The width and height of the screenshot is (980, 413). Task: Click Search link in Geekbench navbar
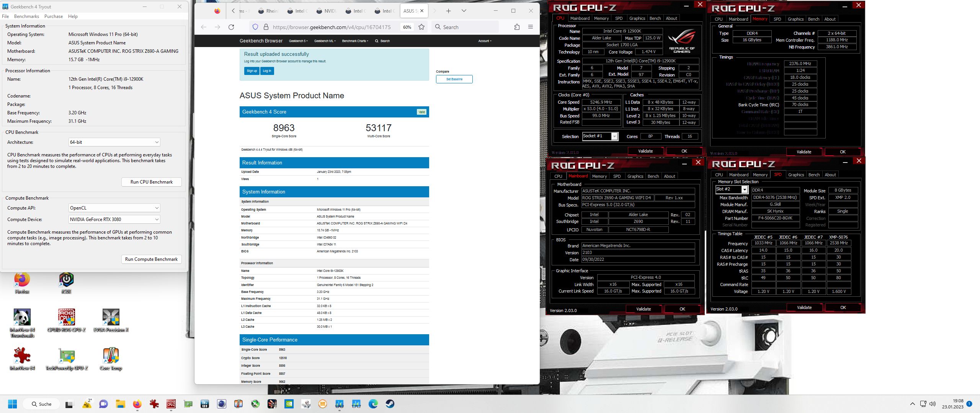coord(382,41)
